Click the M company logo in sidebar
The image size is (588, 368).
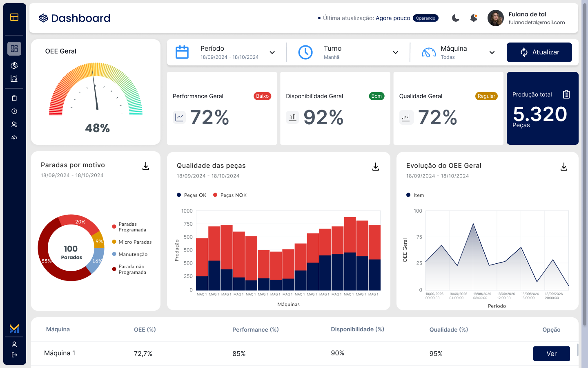coord(14,328)
